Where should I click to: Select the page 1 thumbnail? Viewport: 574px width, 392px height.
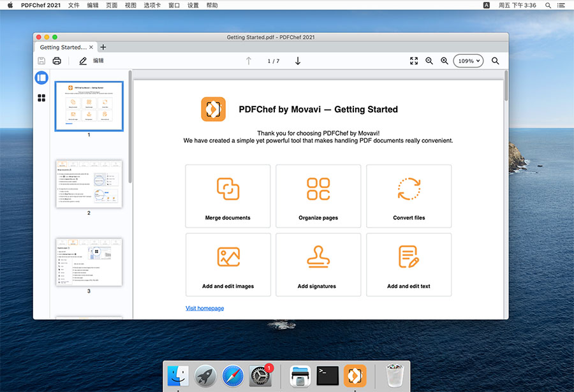89,106
